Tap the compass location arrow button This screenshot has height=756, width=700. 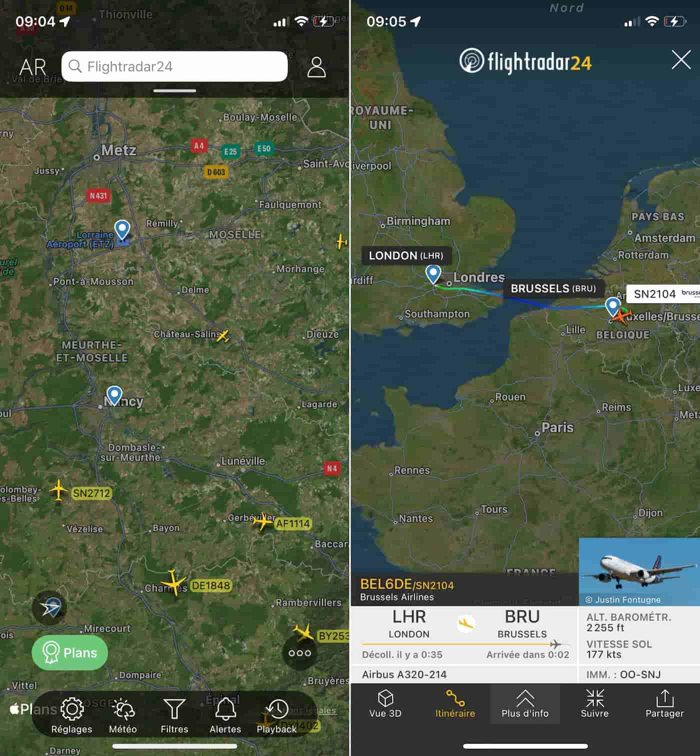[50, 608]
